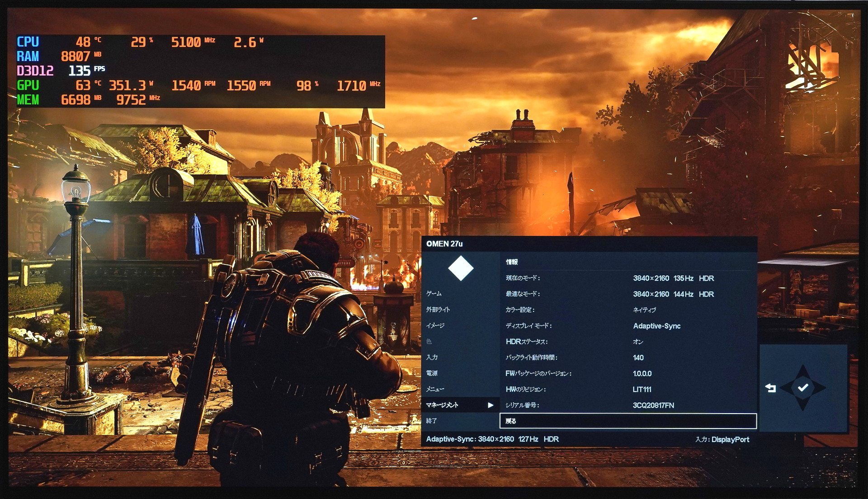Click the 1550 RPM fan reading
Viewport: 868px width, 499px height.
pyautogui.click(x=249, y=85)
